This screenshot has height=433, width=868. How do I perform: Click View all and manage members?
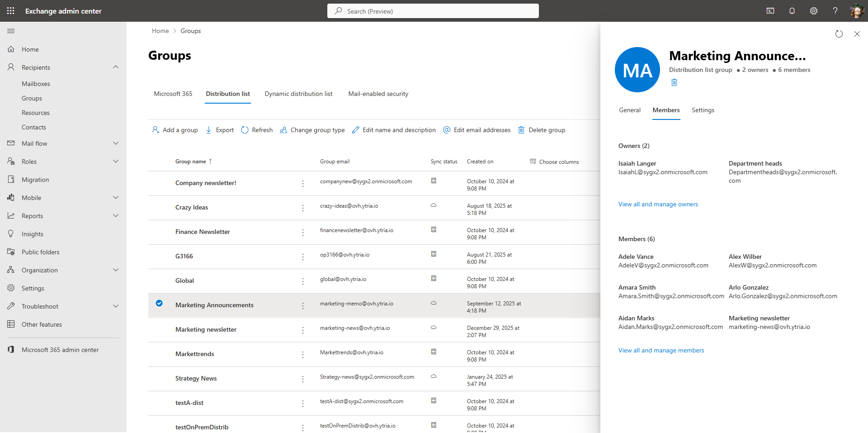coord(661,350)
